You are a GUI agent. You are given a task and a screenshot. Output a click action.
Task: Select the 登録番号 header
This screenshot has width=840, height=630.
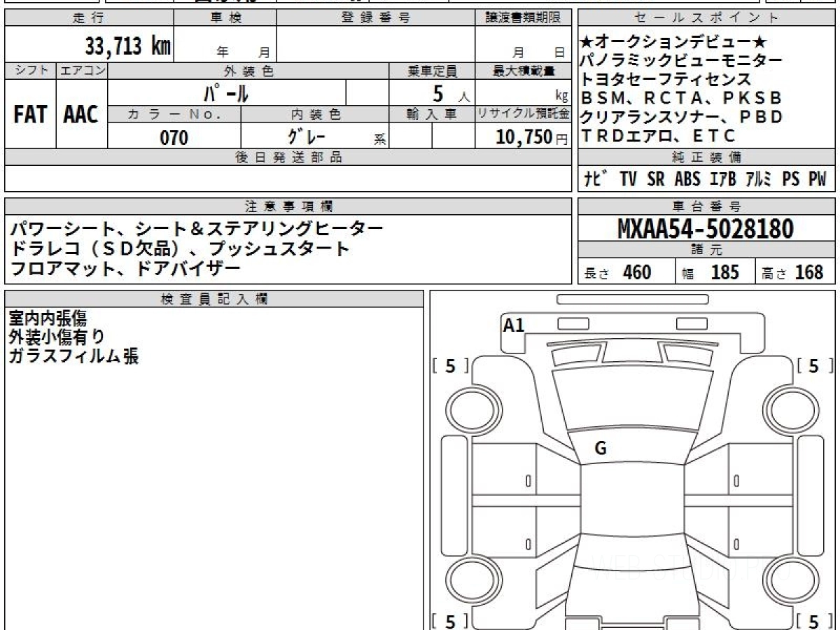pyautogui.click(x=376, y=17)
